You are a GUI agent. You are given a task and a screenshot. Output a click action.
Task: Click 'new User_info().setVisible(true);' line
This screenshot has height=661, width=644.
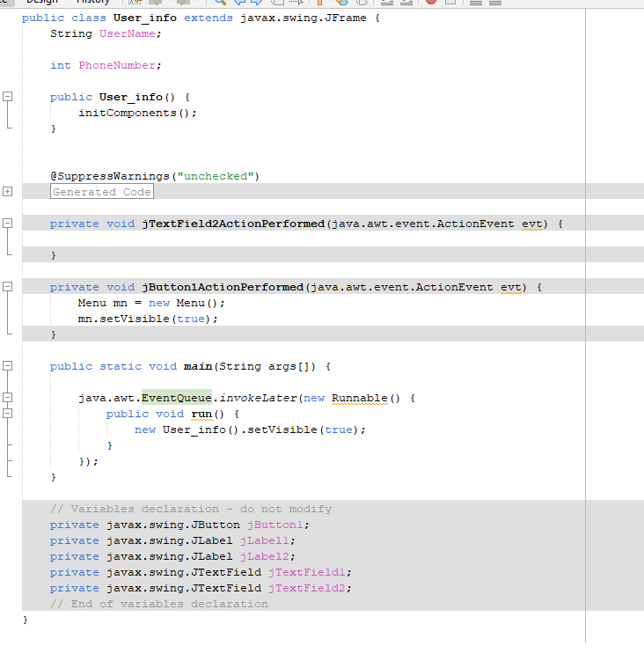(x=250, y=430)
